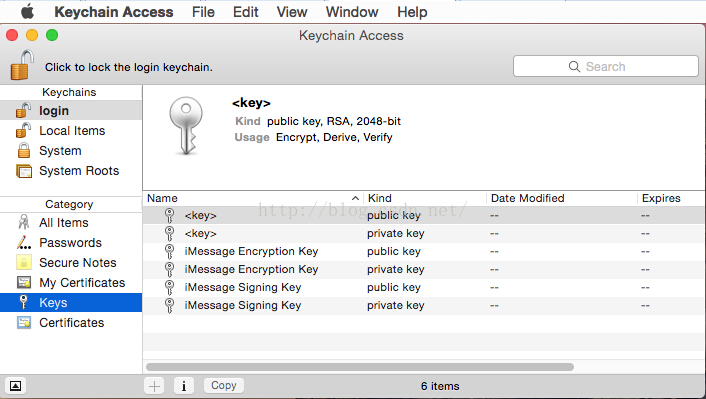Sort by the Expires column header

[671, 198]
